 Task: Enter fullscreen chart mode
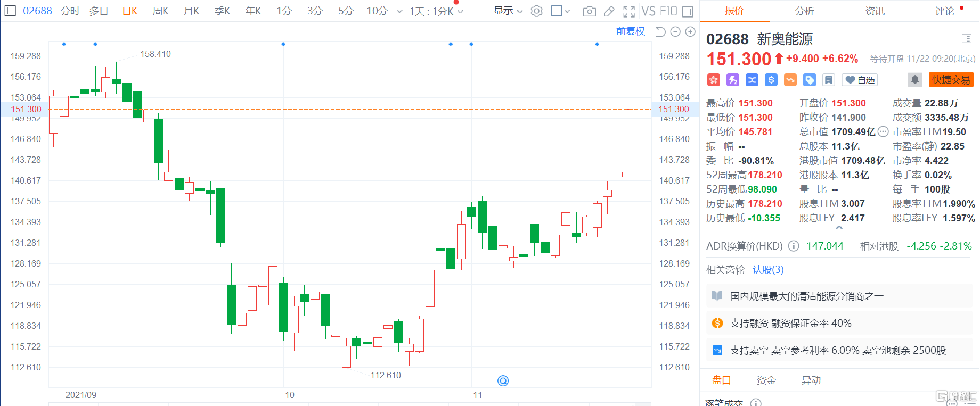point(629,11)
